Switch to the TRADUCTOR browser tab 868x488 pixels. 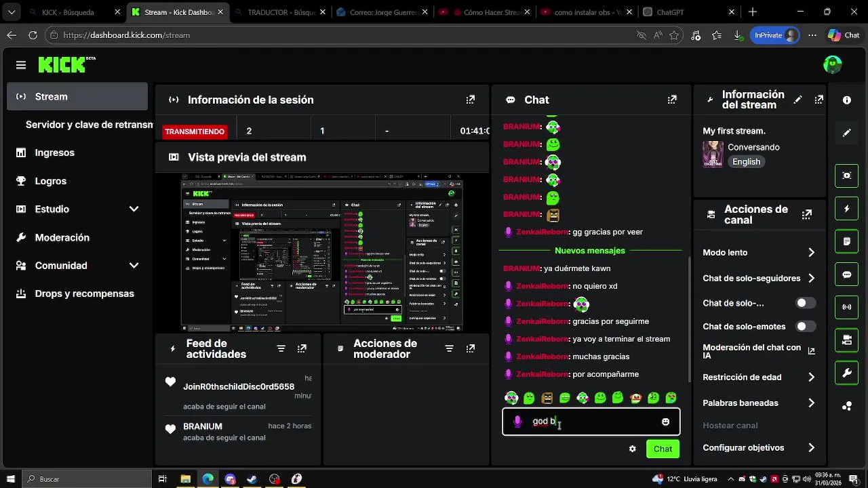[279, 12]
